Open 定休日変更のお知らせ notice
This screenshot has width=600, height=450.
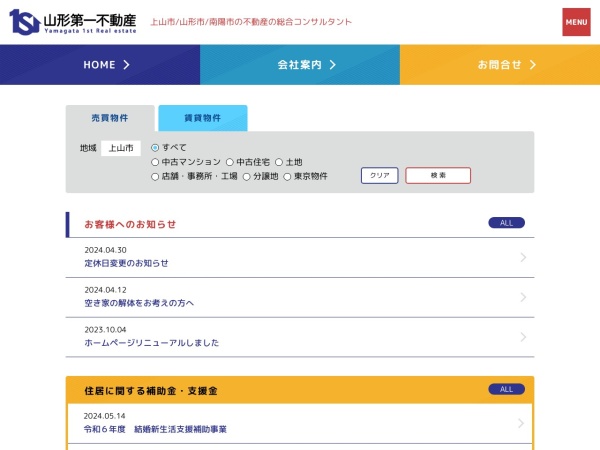126,263
